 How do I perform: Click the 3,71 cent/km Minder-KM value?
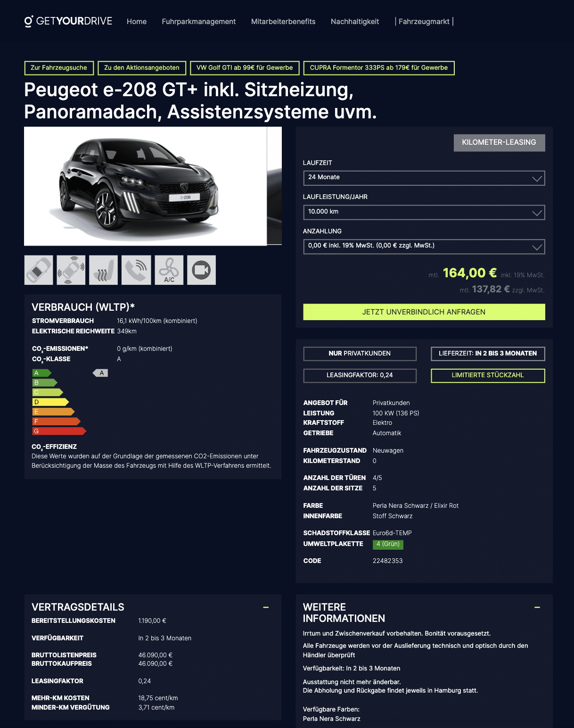(156, 708)
